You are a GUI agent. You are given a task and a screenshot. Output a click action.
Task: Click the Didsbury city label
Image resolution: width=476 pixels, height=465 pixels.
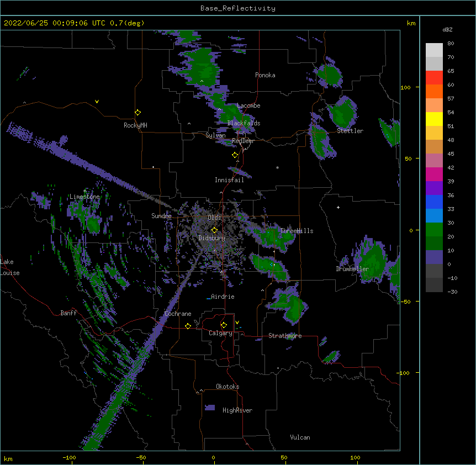[x=212, y=238]
